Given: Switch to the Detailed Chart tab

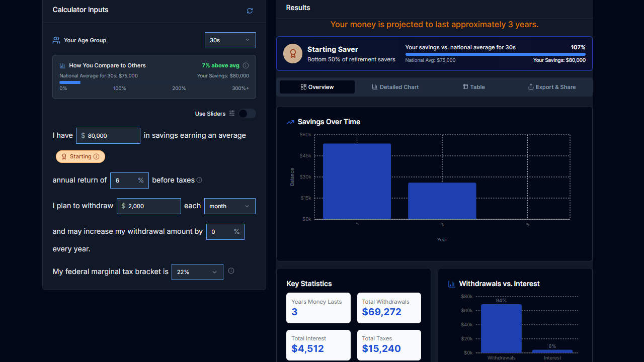Looking at the screenshot, I should point(395,87).
